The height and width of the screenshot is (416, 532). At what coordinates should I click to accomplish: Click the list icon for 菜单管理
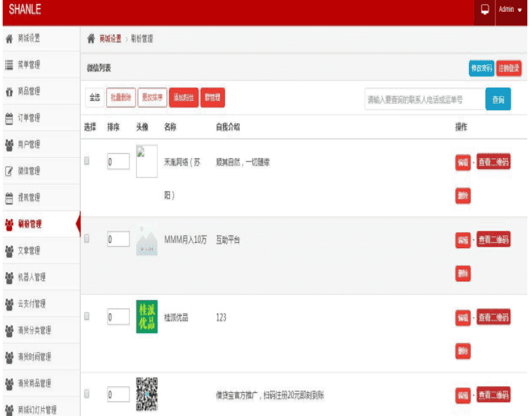click(9, 65)
